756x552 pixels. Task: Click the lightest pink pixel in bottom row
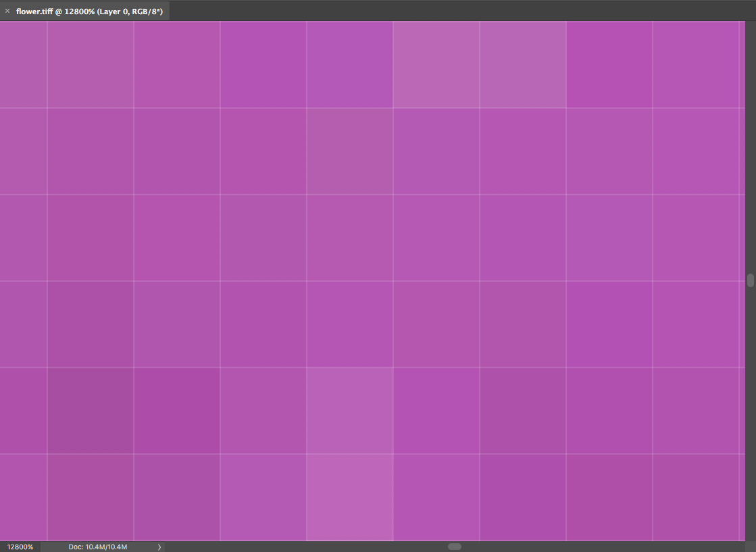click(x=350, y=497)
